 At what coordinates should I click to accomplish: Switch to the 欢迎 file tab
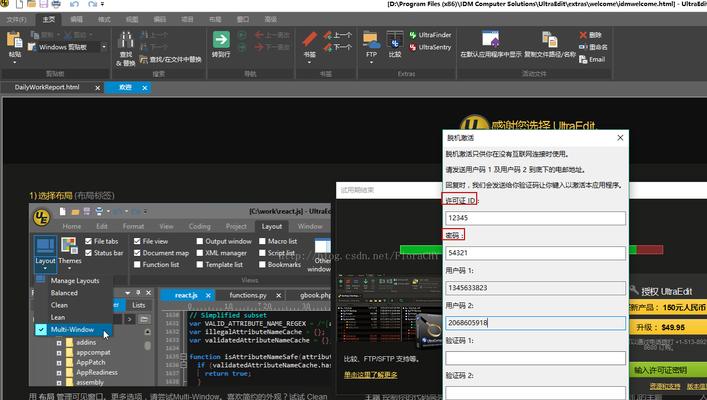pyautogui.click(x=125, y=87)
